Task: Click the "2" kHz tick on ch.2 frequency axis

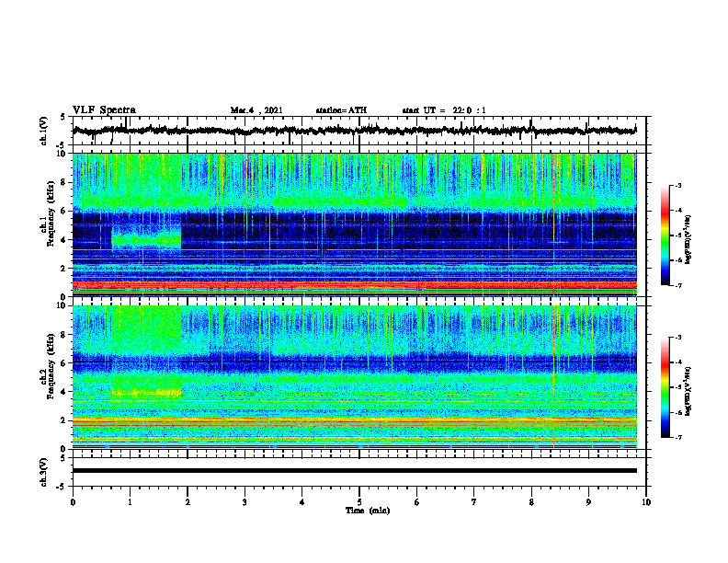Action: coord(64,419)
